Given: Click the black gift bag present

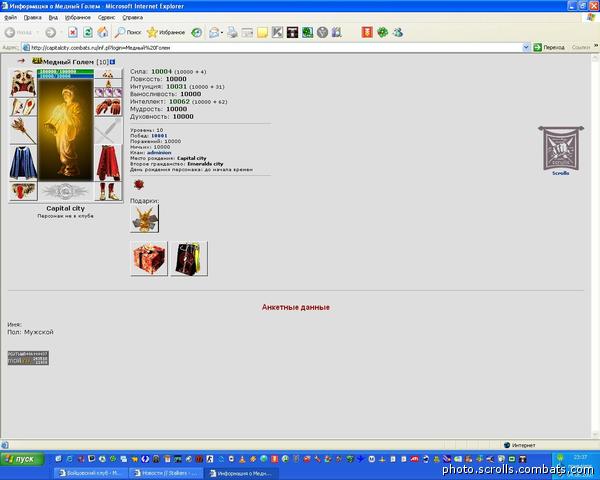Looking at the screenshot, I should point(189,258).
